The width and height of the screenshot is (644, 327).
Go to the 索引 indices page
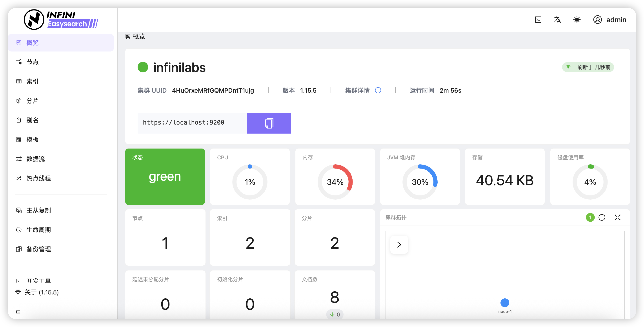pyautogui.click(x=61, y=81)
